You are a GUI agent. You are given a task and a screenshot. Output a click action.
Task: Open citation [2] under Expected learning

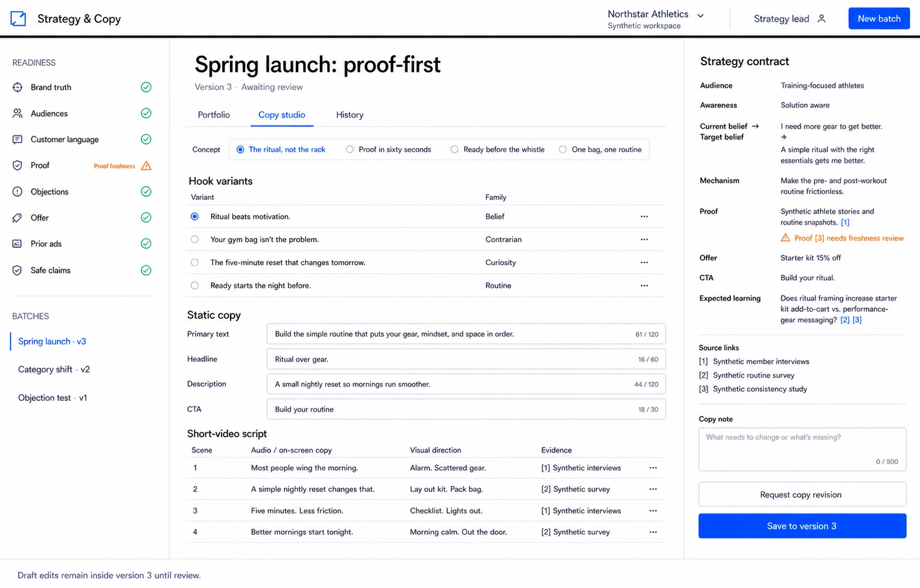click(x=845, y=320)
